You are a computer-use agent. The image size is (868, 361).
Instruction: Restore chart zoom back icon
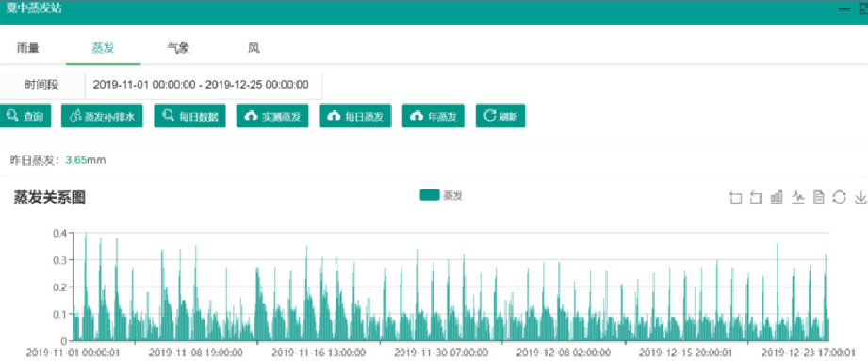click(x=756, y=197)
